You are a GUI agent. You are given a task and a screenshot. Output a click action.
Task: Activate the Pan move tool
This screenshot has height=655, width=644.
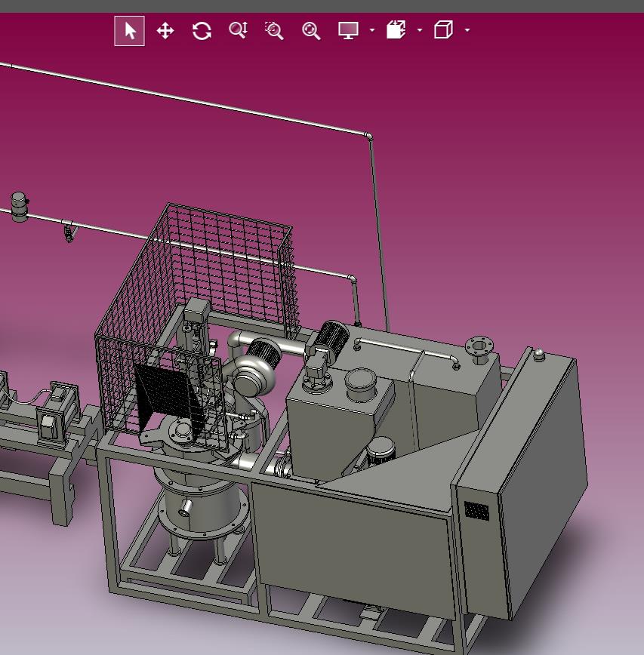click(x=165, y=31)
